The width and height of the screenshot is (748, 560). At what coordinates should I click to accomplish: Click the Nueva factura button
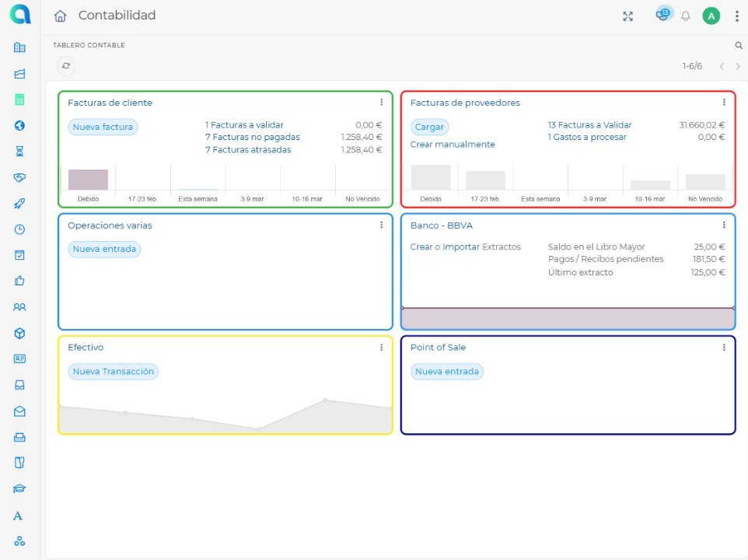pos(103,127)
